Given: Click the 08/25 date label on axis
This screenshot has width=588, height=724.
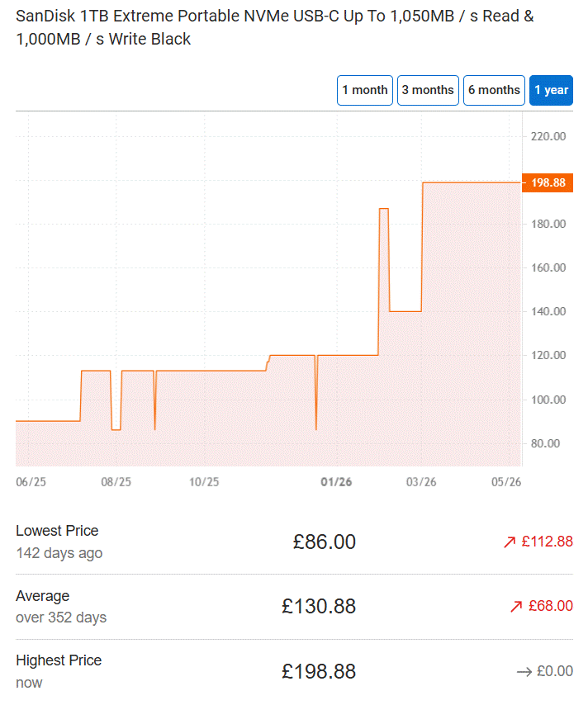Looking at the screenshot, I should tap(116, 482).
